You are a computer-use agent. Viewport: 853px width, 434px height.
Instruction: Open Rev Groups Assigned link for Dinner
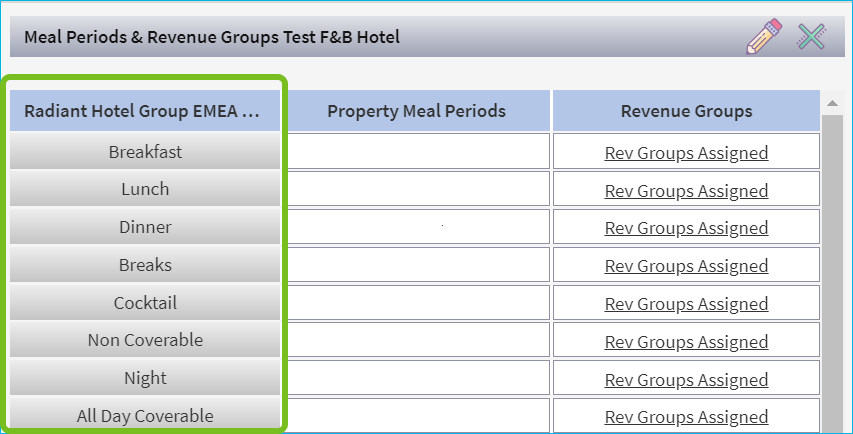pyautogui.click(x=686, y=228)
